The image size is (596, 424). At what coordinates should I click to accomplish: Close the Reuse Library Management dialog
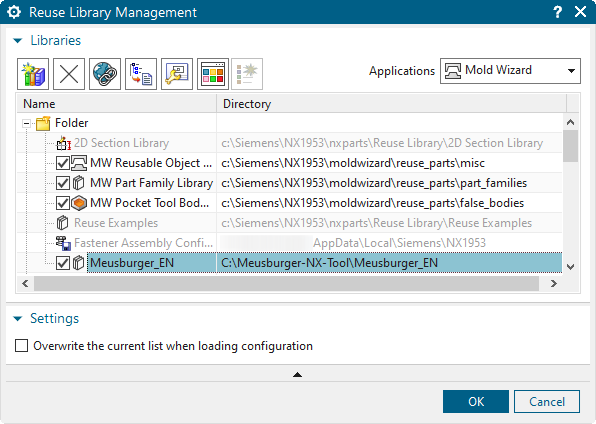click(x=580, y=12)
